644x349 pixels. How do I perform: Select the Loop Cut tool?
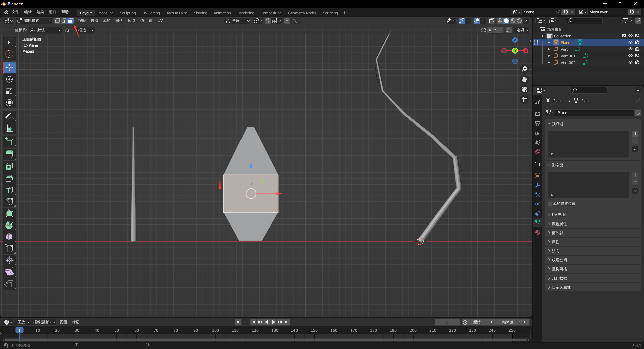9,190
